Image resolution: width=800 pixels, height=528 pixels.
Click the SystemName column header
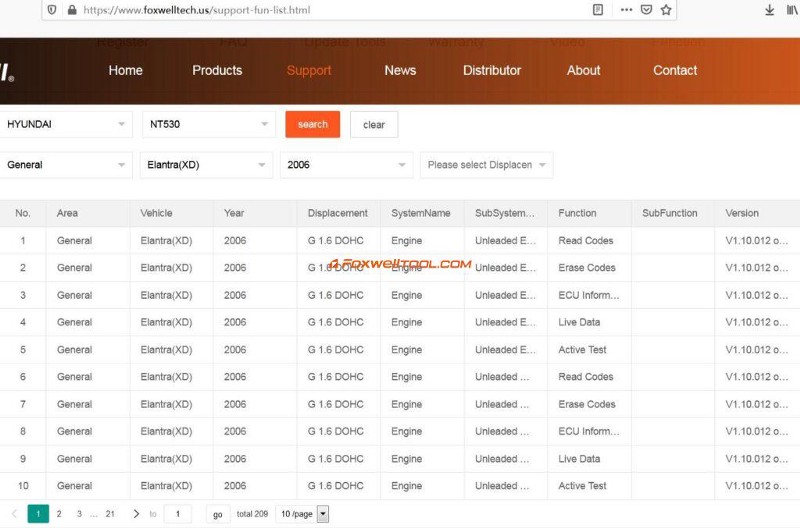pyautogui.click(x=420, y=213)
